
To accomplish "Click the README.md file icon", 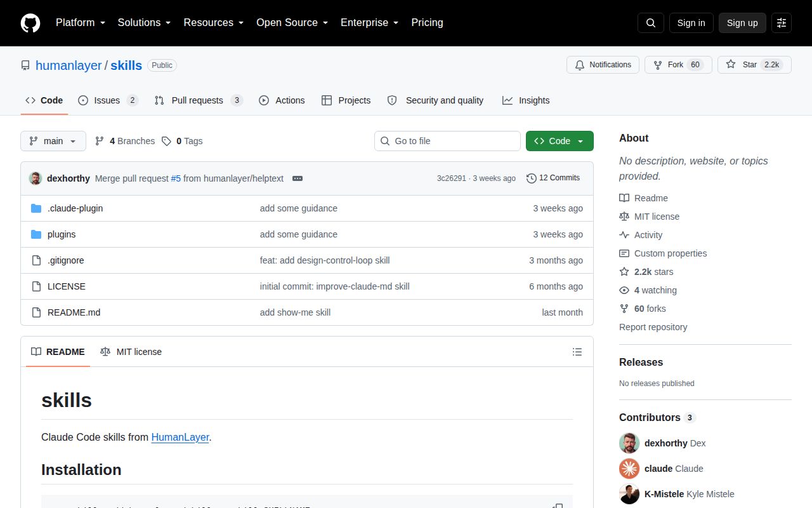I will coord(36,312).
